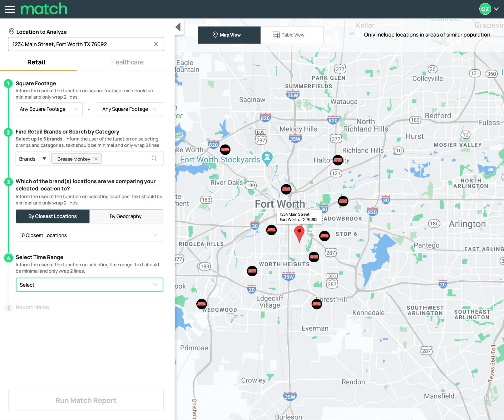Select the Grease Monkey marker in Haltom City

338,160
